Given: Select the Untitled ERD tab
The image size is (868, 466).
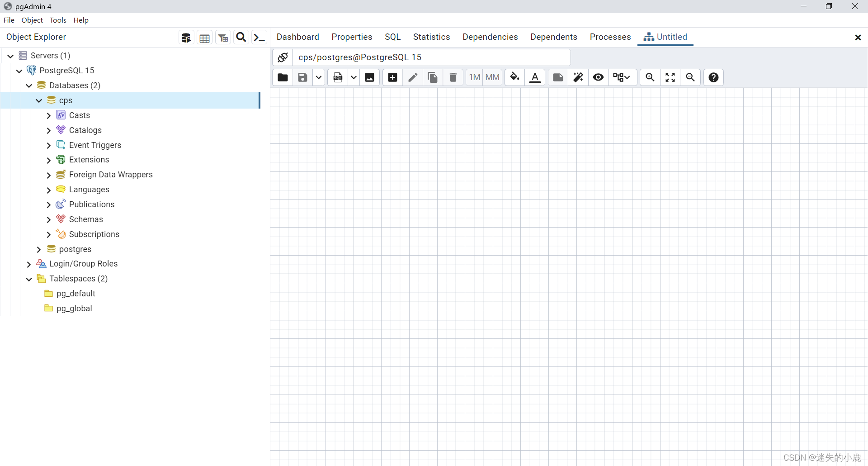Looking at the screenshot, I should (665, 37).
